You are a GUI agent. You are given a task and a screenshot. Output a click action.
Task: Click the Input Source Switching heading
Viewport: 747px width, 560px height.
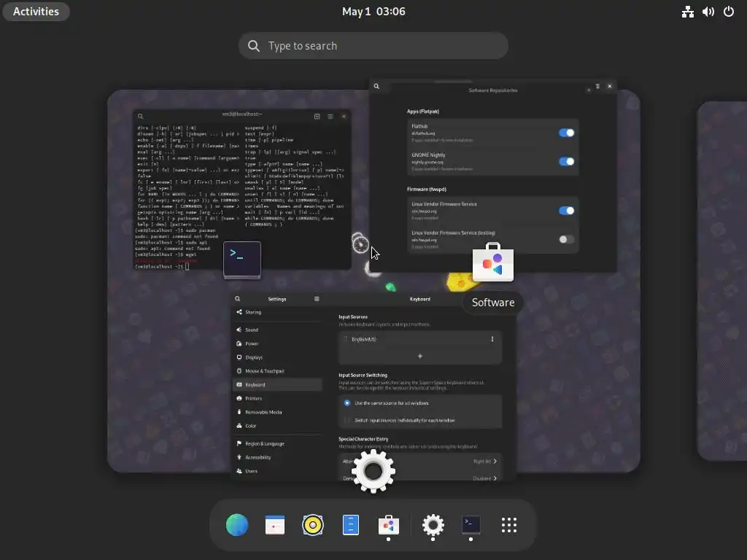[x=363, y=376]
